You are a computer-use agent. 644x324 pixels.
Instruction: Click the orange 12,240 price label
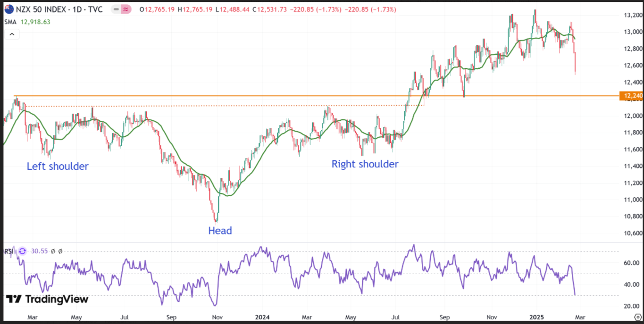632,96
